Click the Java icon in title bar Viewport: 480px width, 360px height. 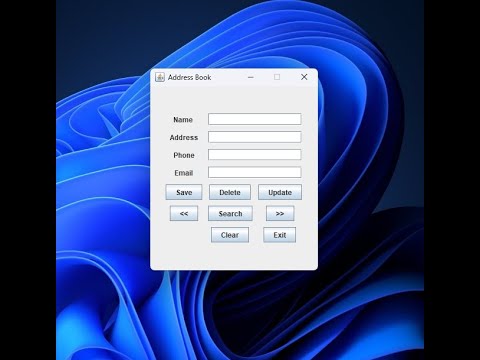(160, 77)
